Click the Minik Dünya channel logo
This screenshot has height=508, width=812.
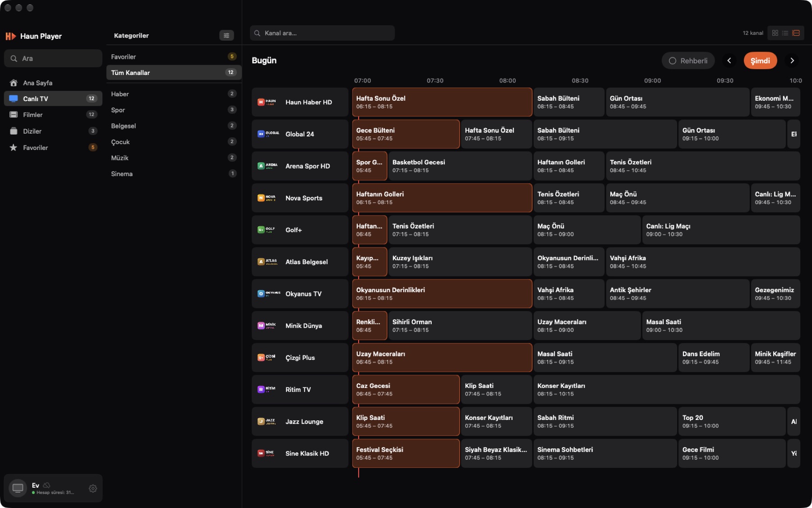[268, 326]
